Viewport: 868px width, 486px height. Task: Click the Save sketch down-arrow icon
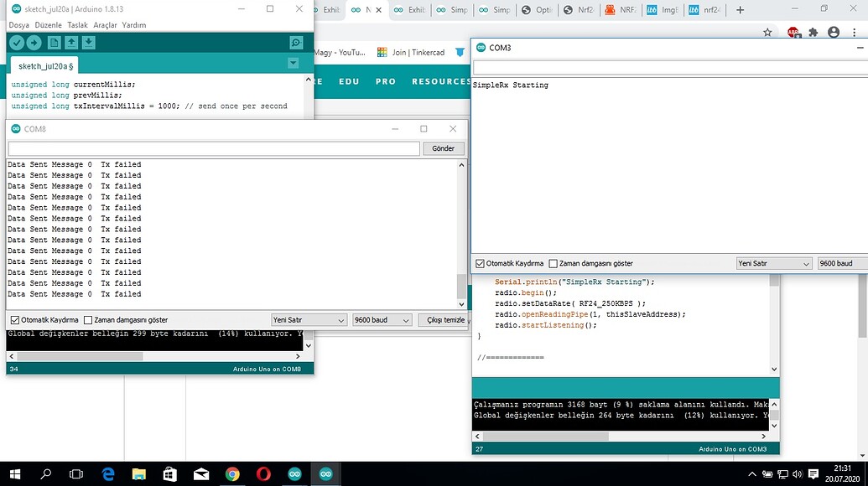pos(89,43)
